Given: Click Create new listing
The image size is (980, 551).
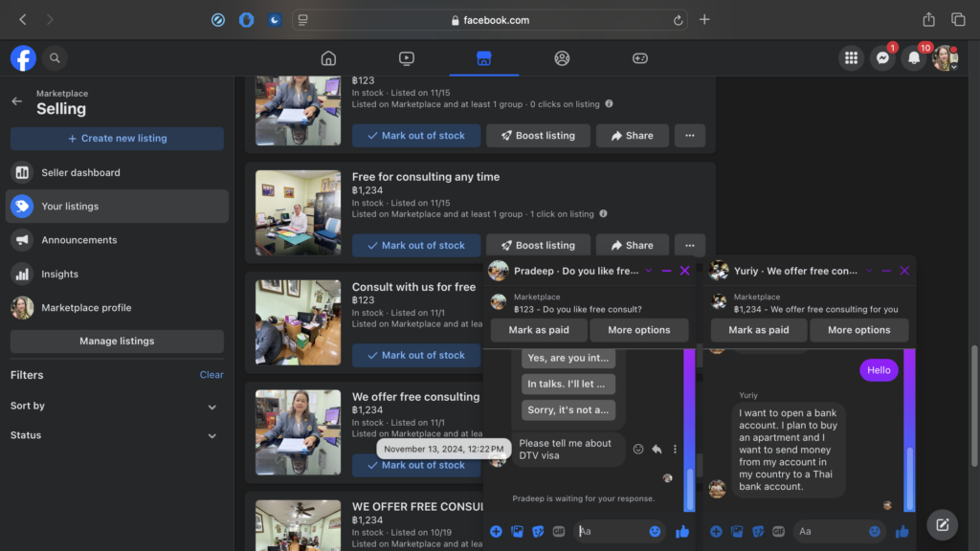Looking at the screenshot, I should tap(117, 138).
